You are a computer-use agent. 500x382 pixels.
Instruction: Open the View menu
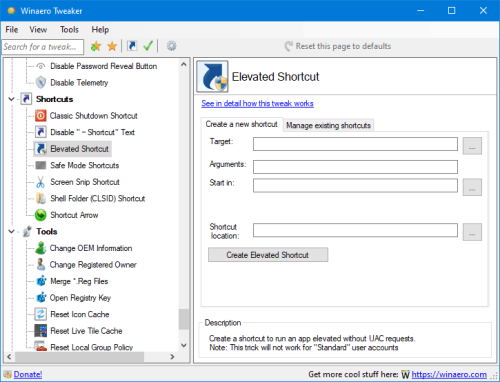click(38, 30)
